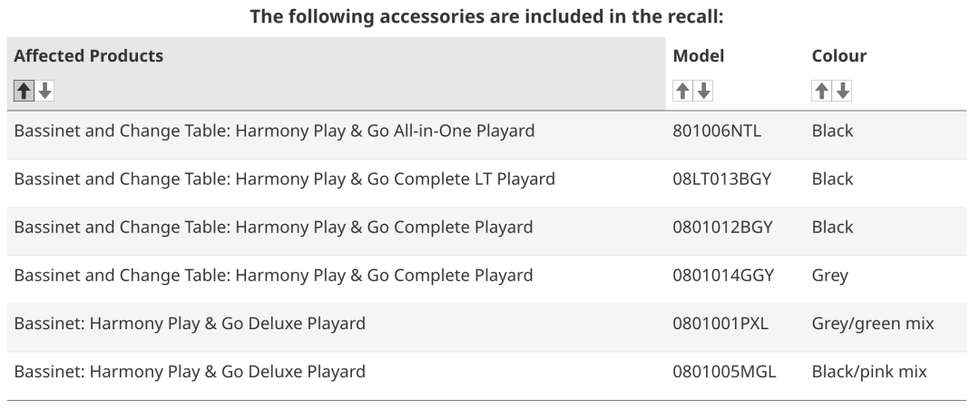The height and width of the screenshot is (419, 980).
Task: Select the Complete LT Playard product name
Action: point(284,180)
